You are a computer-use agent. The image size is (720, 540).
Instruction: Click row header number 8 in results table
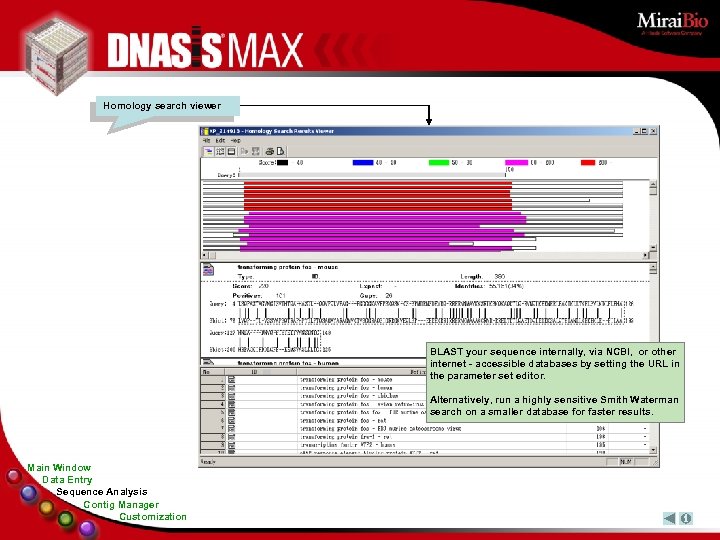coord(214,437)
